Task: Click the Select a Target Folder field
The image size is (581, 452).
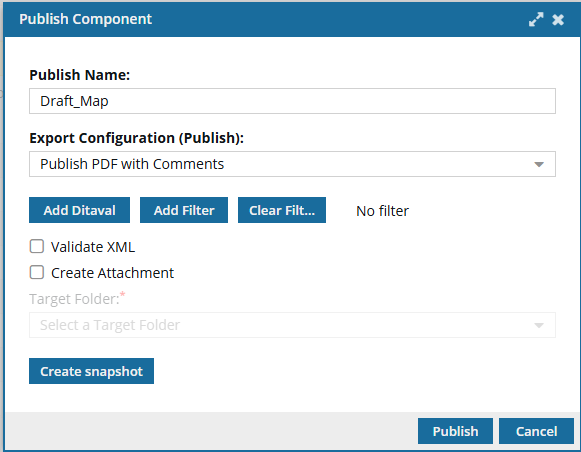Action: pyautogui.click(x=292, y=325)
